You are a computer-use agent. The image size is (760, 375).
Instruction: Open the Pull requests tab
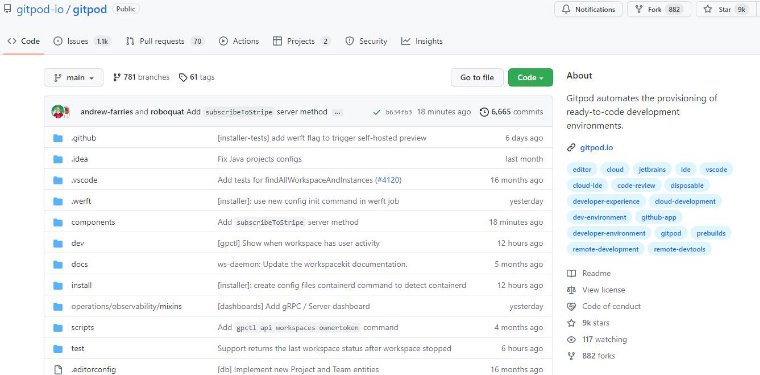(165, 41)
